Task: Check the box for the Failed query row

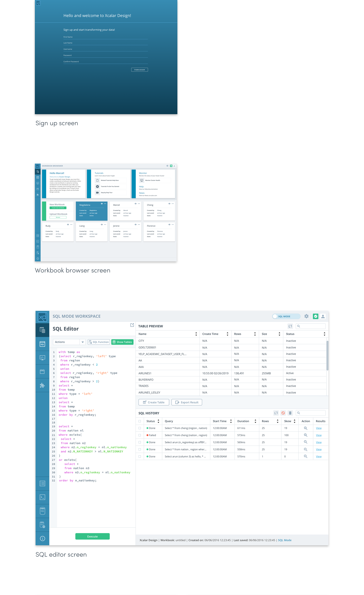Action: tap(140, 435)
